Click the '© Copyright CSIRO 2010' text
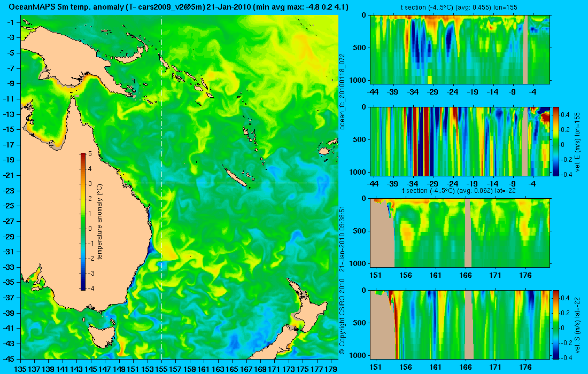 pos(342,316)
